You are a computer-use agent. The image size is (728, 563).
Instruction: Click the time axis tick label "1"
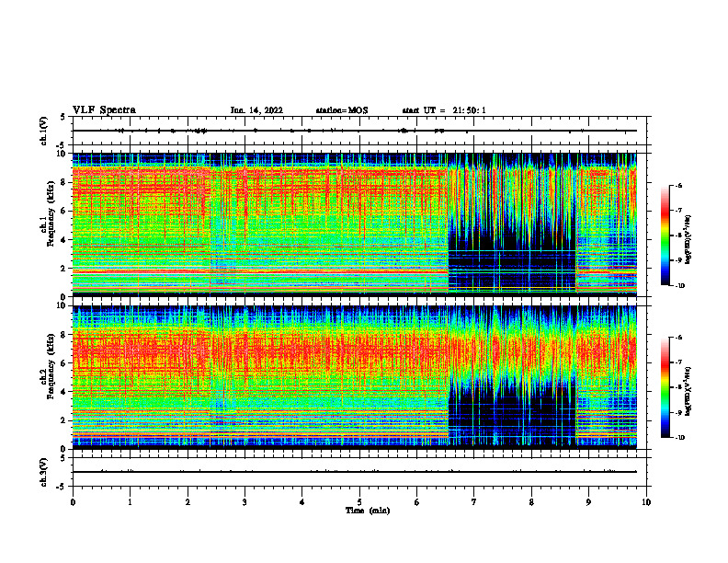pos(130,502)
